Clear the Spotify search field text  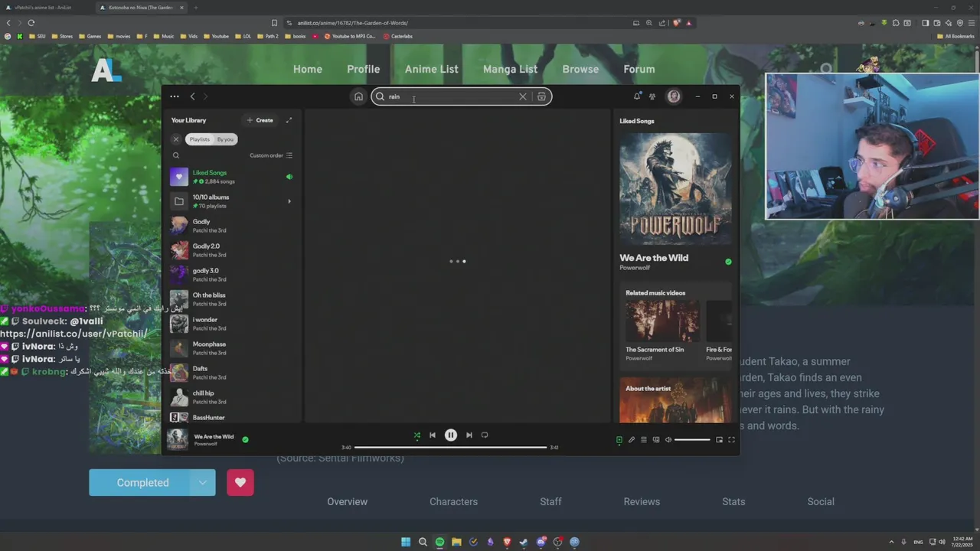523,96
